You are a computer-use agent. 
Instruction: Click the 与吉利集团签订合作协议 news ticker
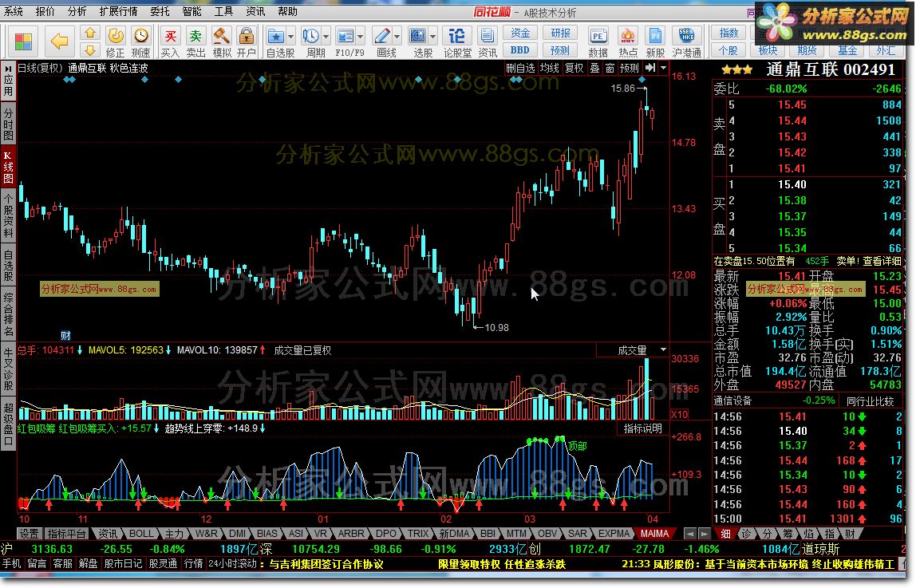click(x=326, y=564)
